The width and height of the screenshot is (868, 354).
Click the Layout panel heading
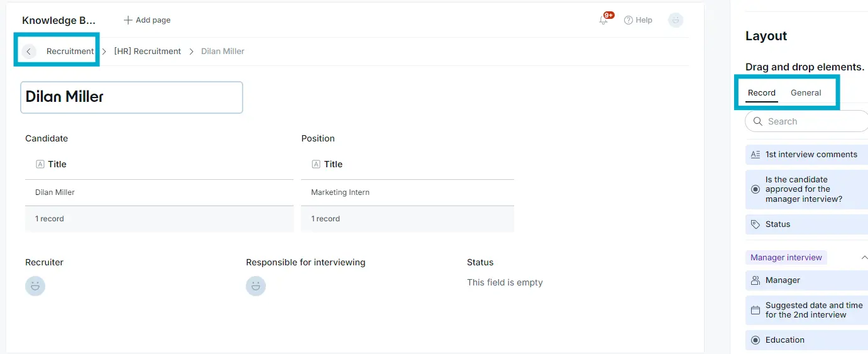[x=766, y=36]
